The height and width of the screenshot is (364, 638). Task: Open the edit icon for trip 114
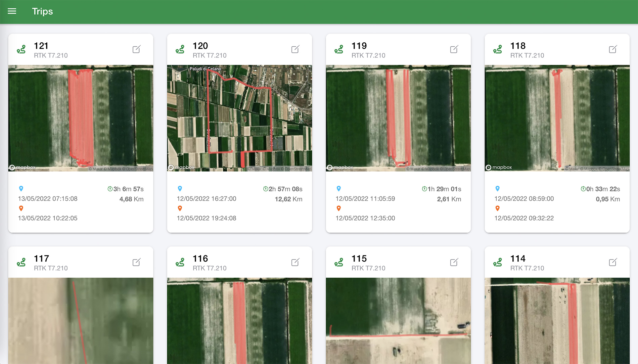point(613,262)
